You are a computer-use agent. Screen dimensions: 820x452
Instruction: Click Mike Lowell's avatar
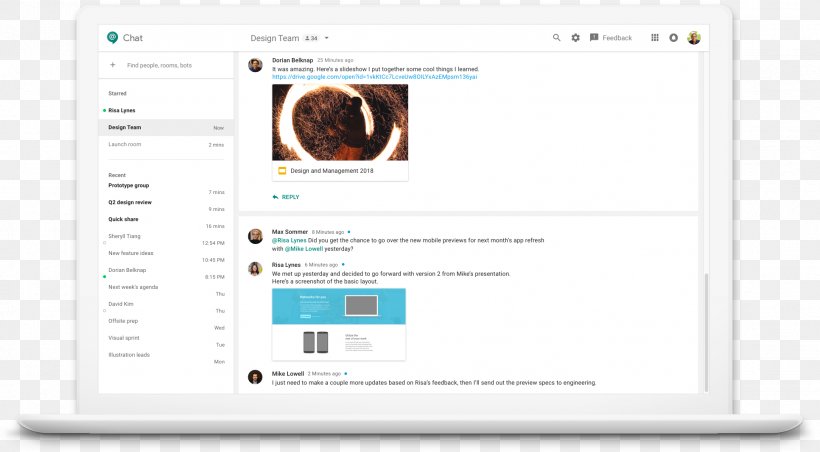[255, 377]
